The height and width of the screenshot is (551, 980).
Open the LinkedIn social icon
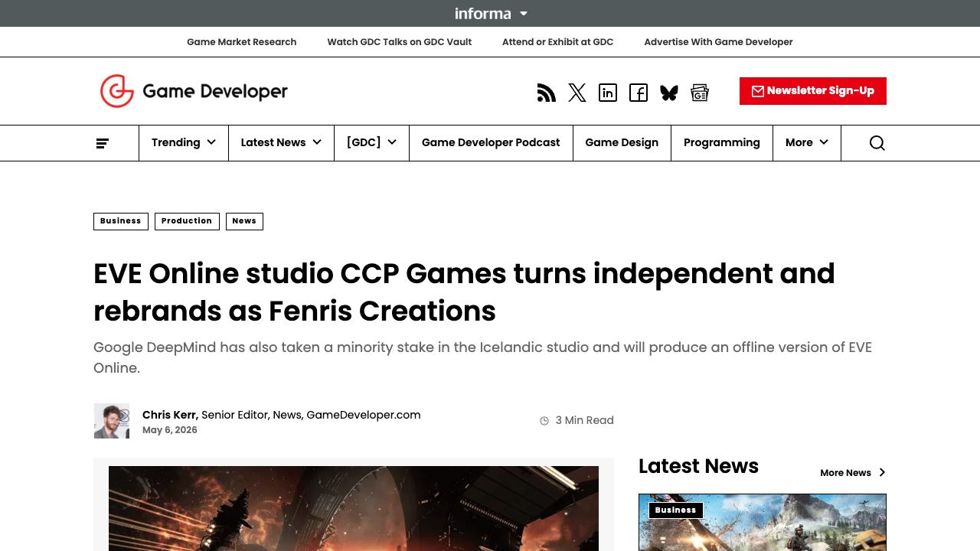click(x=608, y=93)
